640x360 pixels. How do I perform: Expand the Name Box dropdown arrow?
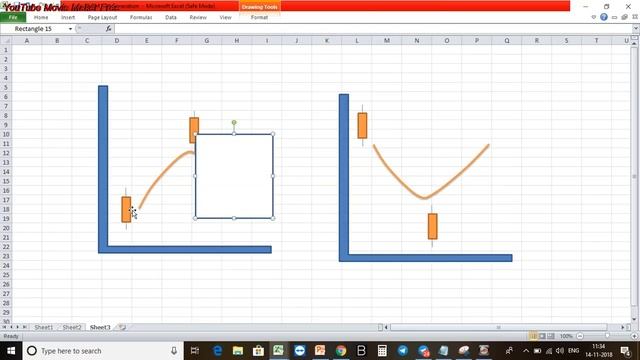(70, 29)
